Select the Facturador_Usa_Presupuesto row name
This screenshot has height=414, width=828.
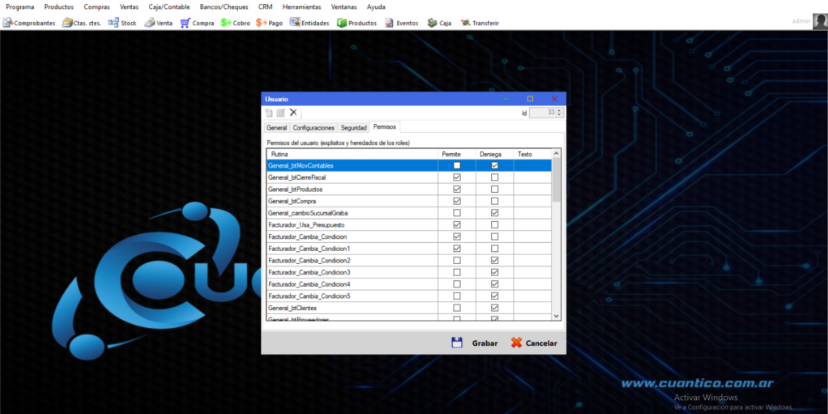click(304, 225)
